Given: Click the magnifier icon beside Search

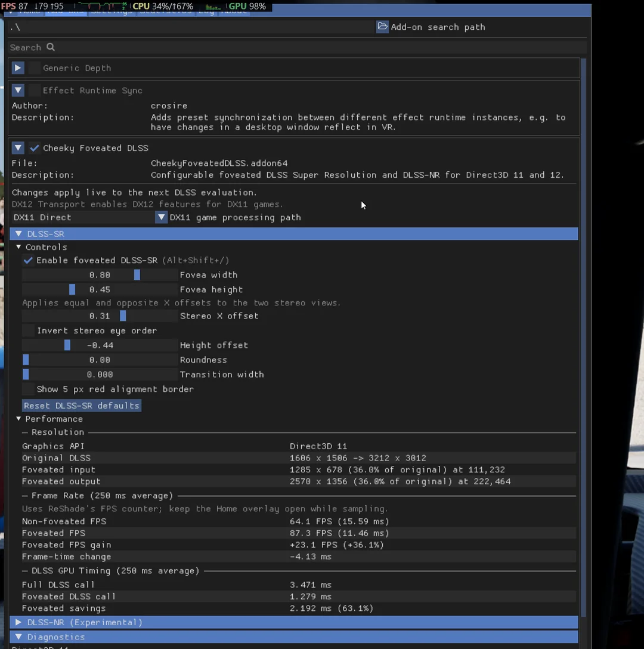Looking at the screenshot, I should [x=51, y=47].
